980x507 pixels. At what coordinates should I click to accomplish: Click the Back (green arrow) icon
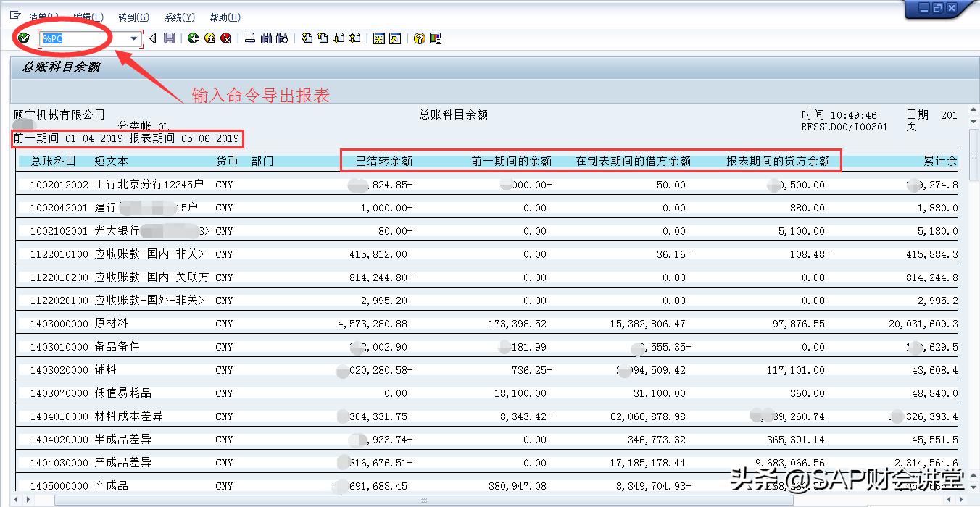193,38
